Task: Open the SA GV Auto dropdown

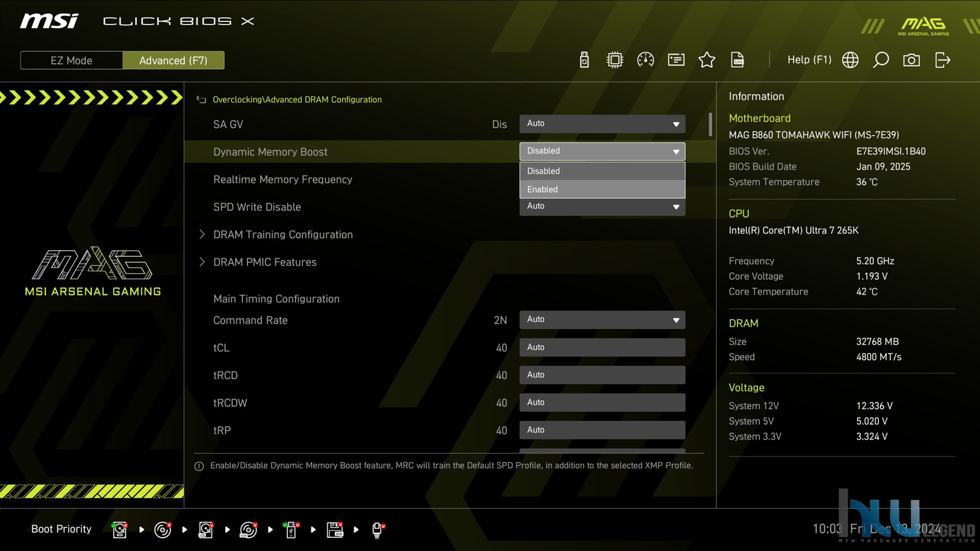Action: click(x=602, y=124)
